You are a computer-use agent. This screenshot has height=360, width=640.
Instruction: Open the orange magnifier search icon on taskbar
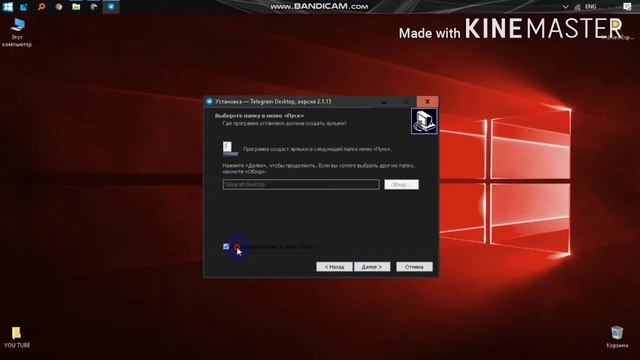coord(41,7)
